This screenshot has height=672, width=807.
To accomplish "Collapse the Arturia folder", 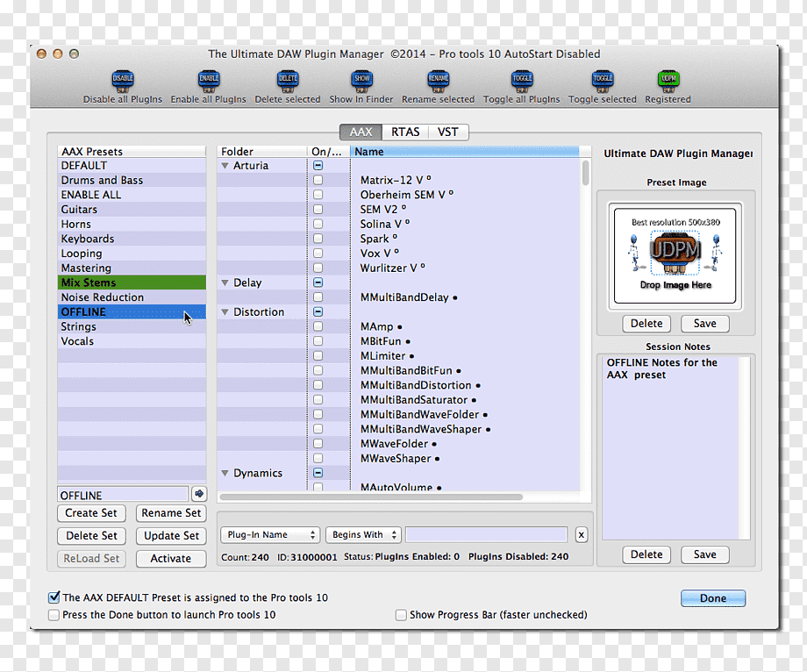I will [x=225, y=166].
